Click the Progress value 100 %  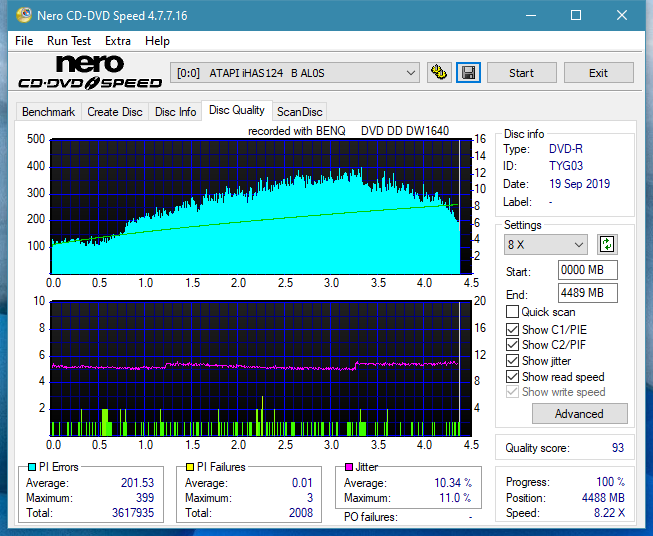[x=611, y=482]
